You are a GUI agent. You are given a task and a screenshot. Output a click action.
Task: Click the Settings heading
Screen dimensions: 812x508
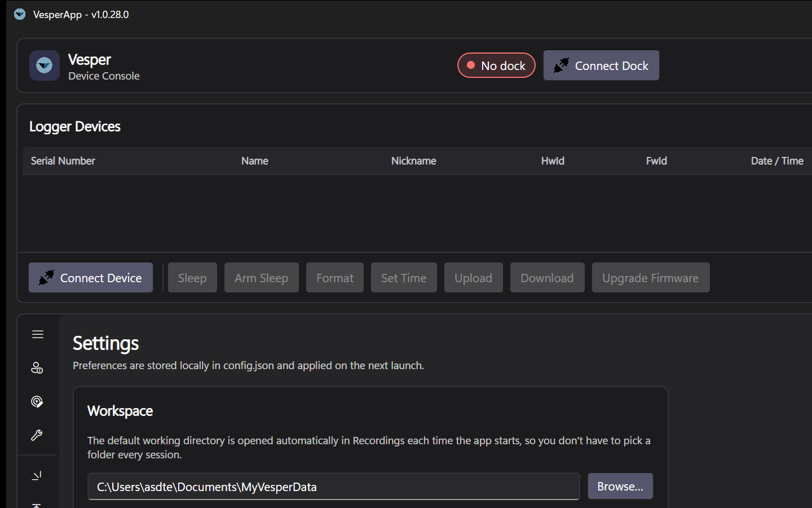click(106, 343)
